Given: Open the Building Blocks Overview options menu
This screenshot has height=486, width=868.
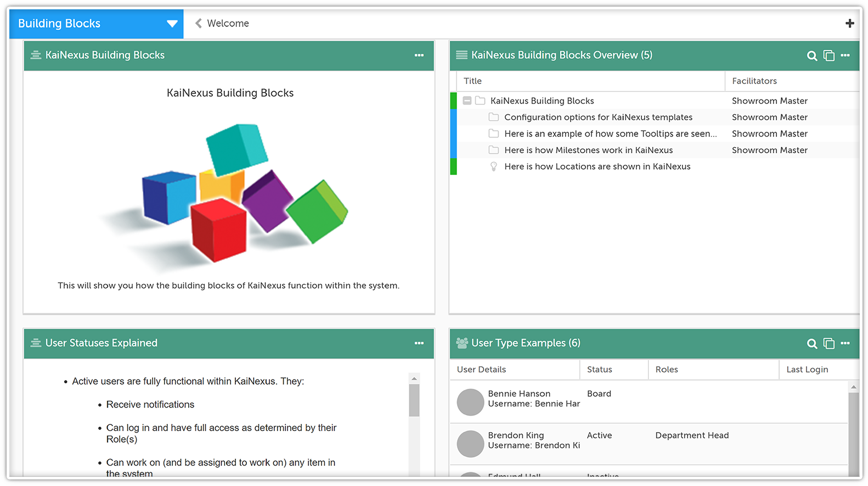Looking at the screenshot, I should click(845, 55).
